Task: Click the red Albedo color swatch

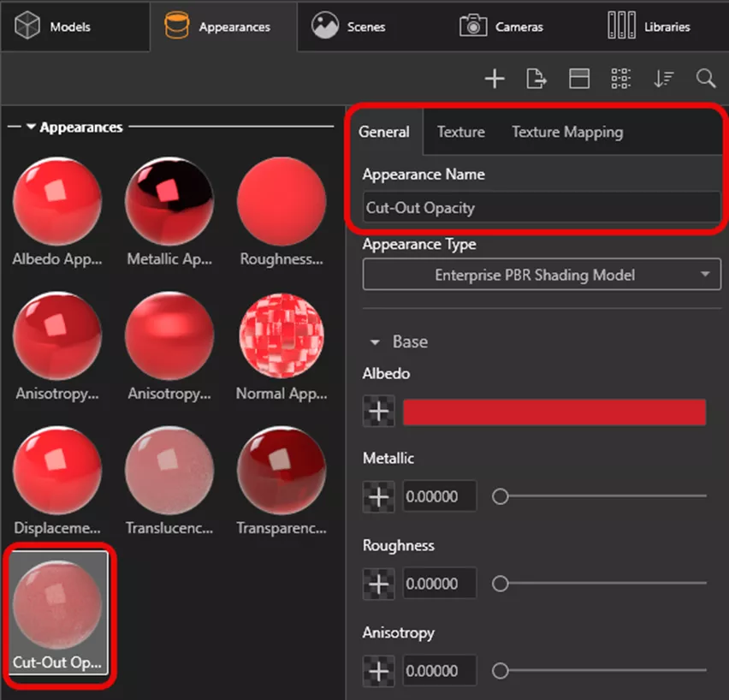Action: click(x=554, y=412)
